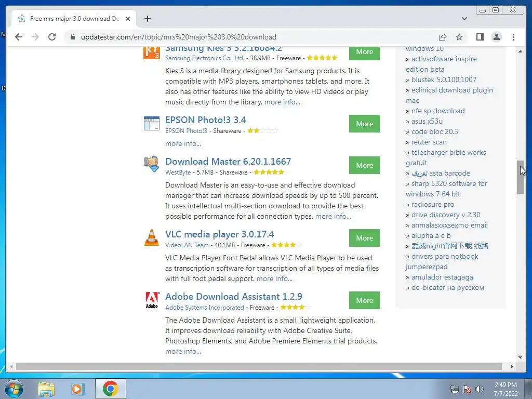Click the Samsung Kies 3 app icon
The width and height of the screenshot is (532, 399).
click(152, 54)
